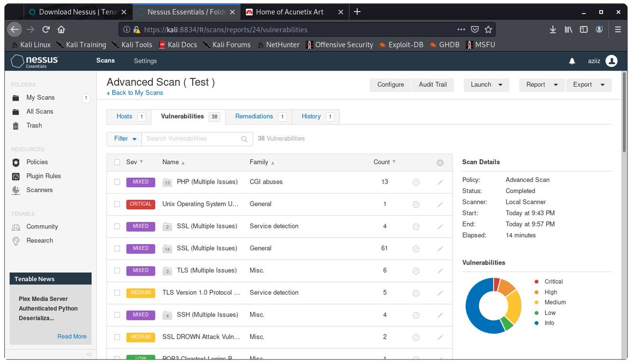Switch to the History tab
The width and height of the screenshot is (632, 364).
[315, 117]
